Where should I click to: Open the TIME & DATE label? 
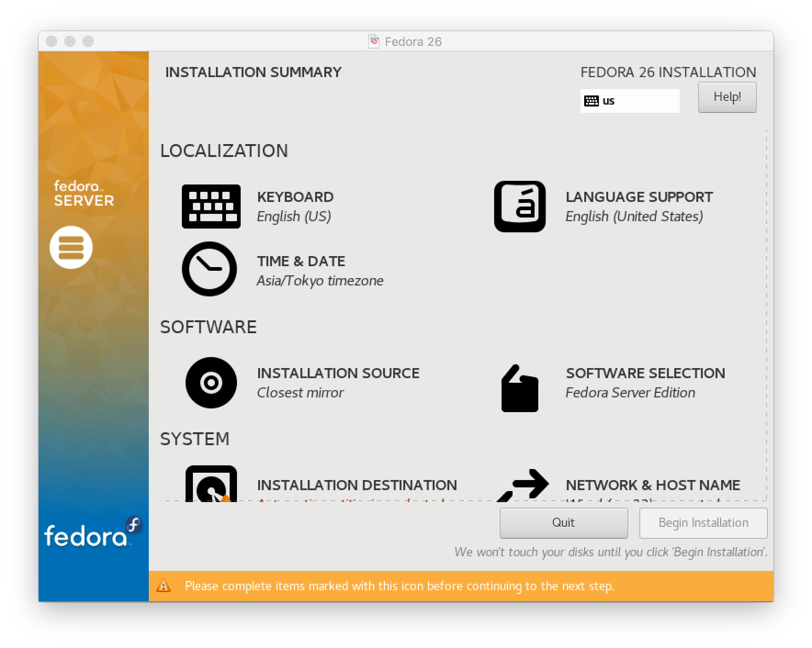(x=301, y=261)
